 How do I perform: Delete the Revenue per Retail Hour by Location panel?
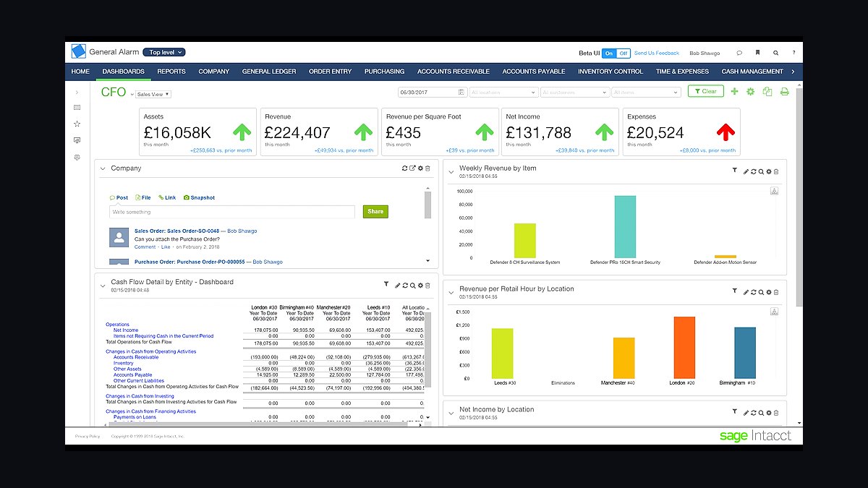(776, 292)
